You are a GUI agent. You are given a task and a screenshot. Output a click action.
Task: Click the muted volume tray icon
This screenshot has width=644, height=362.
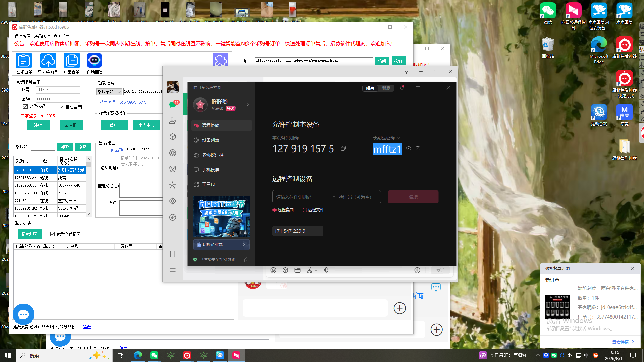[570, 355]
